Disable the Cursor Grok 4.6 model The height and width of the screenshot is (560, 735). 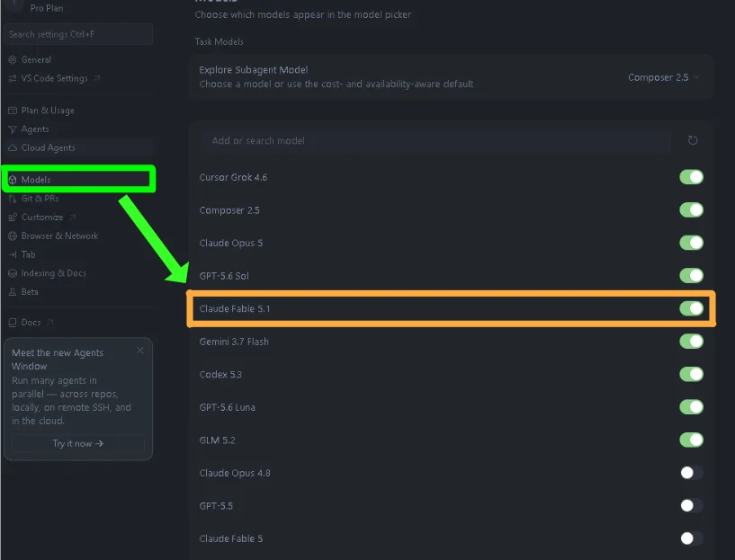(x=692, y=177)
